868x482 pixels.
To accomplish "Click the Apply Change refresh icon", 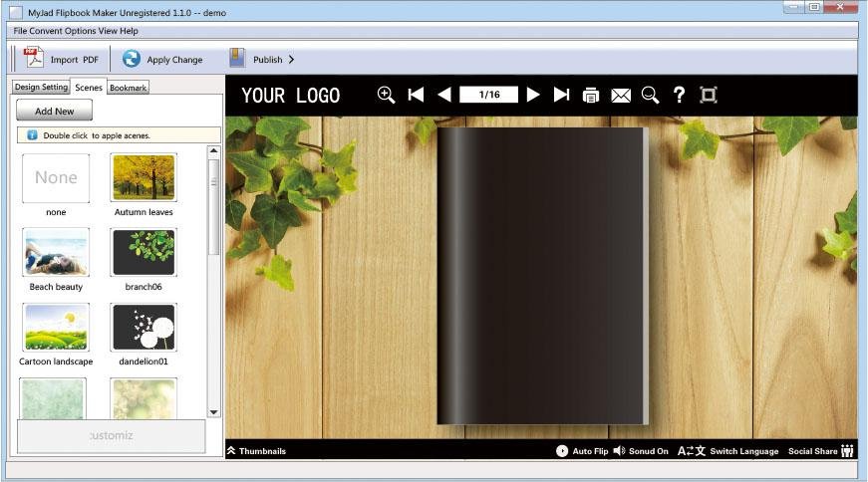I will (132, 59).
